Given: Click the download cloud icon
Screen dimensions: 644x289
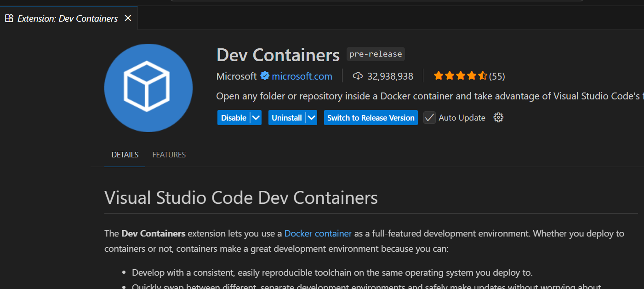Looking at the screenshot, I should 358,76.
